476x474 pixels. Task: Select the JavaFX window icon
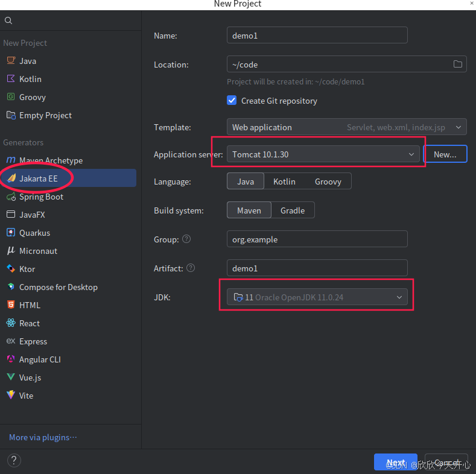pyautogui.click(x=11, y=215)
